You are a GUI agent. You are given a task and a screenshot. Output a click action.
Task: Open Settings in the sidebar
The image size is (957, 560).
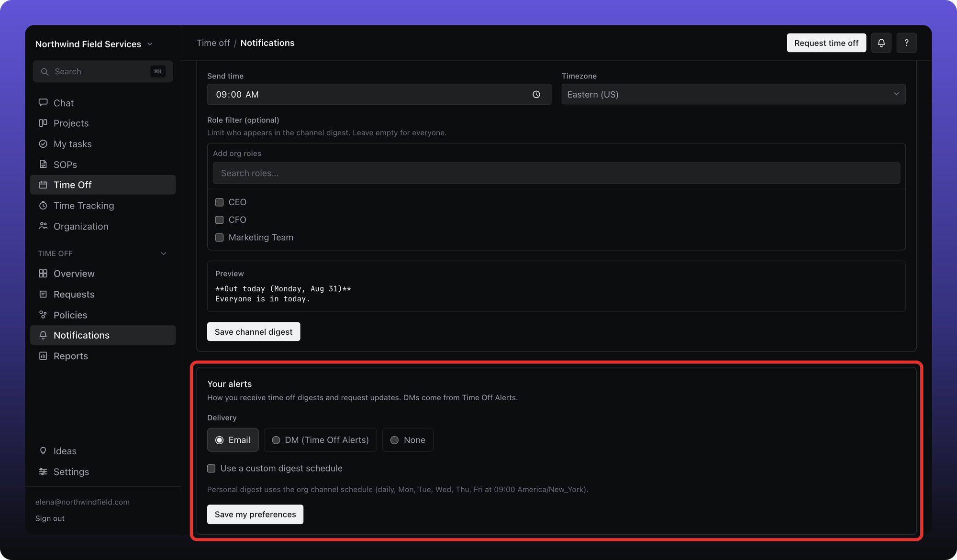[x=103, y=472]
